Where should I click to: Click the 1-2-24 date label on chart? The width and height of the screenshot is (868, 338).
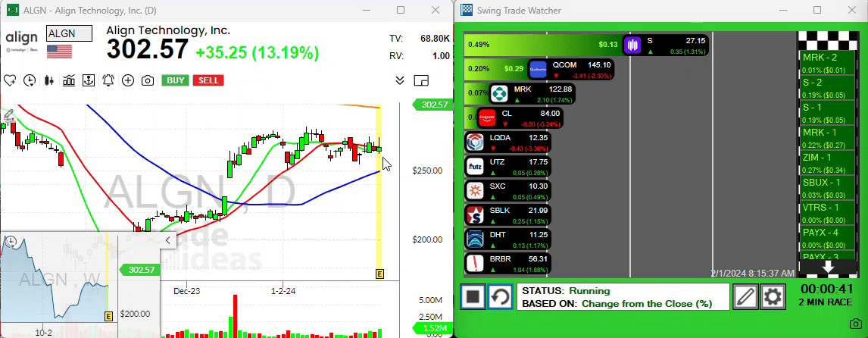click(283, 290)
